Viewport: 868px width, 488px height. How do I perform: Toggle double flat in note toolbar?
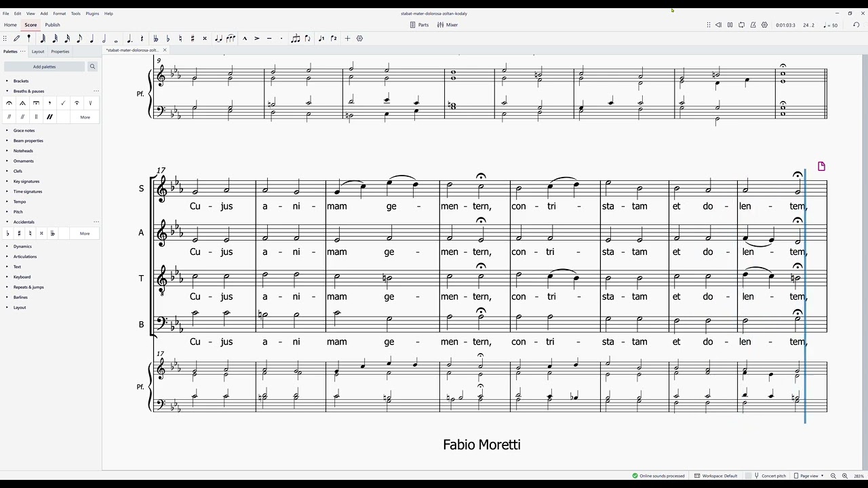click(156, 39)
